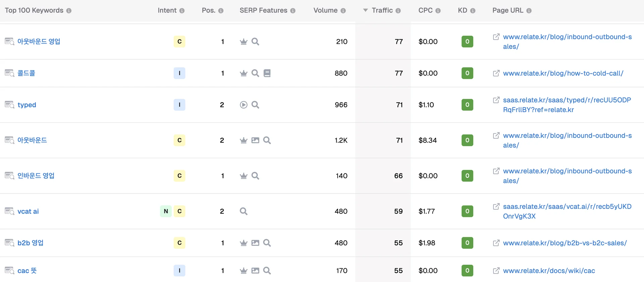Open the vcat ai keyword link
This screenshot has width=644, height=282.
pos(28,211)
